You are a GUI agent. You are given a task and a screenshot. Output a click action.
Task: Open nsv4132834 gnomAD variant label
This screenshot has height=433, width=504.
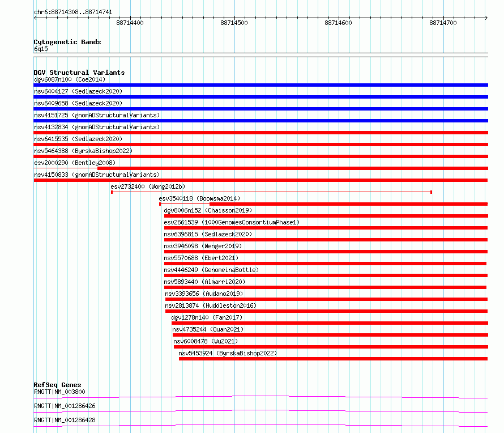click(97, 127)
